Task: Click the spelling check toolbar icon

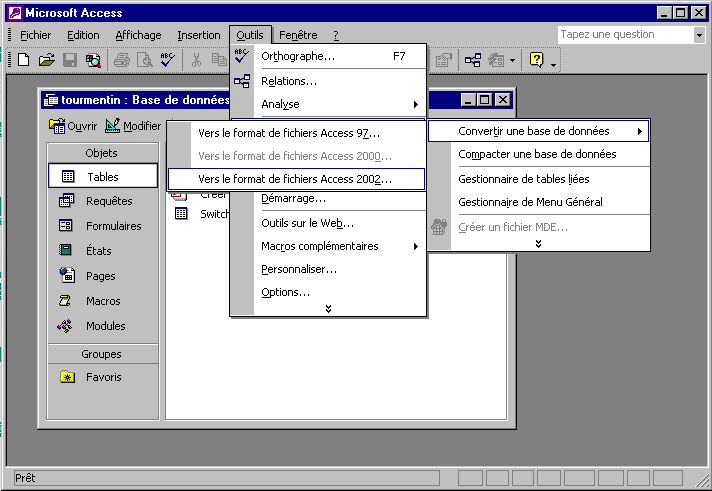Action: pos(167,60)
